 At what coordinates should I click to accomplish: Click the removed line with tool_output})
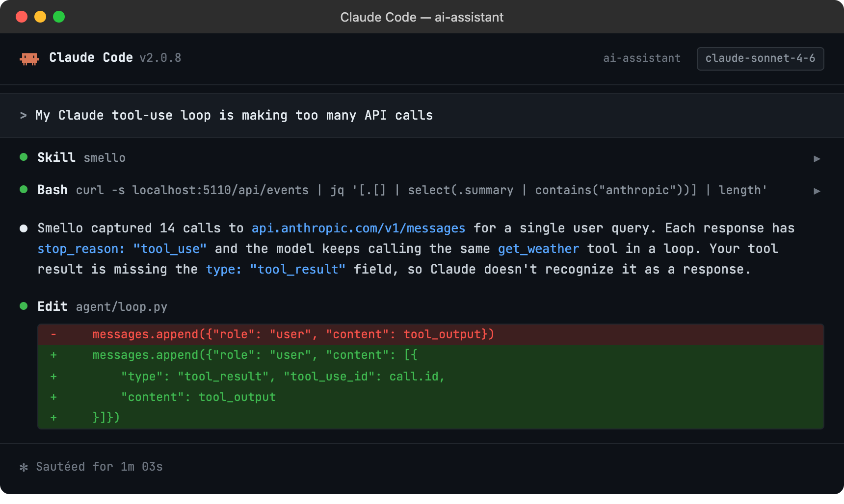click(x=430, y=334)
